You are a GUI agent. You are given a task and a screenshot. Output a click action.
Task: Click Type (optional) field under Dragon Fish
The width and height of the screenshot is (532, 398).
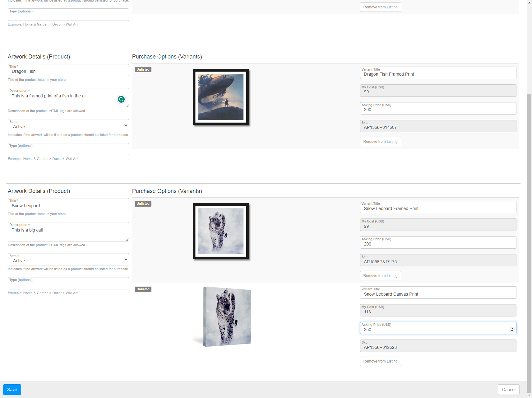pyautogui.click(x=68, y=149)
